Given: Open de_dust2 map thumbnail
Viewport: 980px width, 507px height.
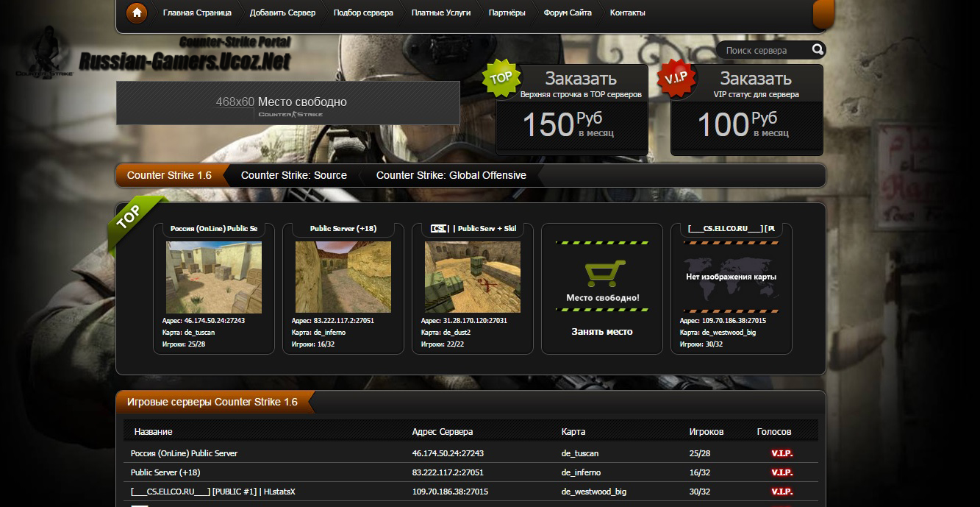Looking at the screenshot, I should point(473,277).
